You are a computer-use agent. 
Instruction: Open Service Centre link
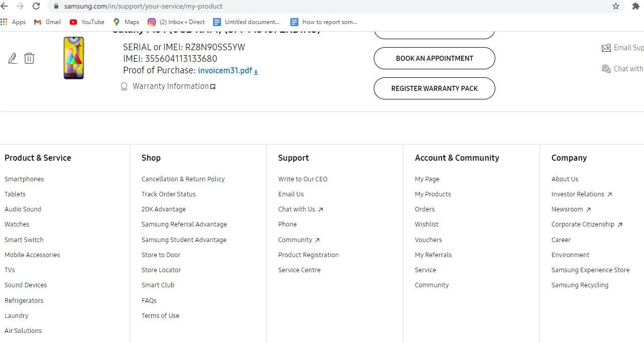point(299,270)
